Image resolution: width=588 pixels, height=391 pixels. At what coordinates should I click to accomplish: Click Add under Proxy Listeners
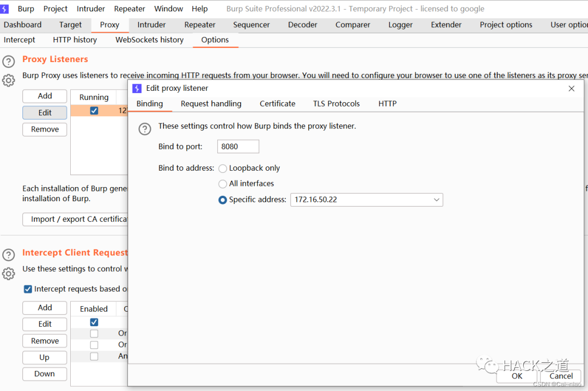[45, 96]
